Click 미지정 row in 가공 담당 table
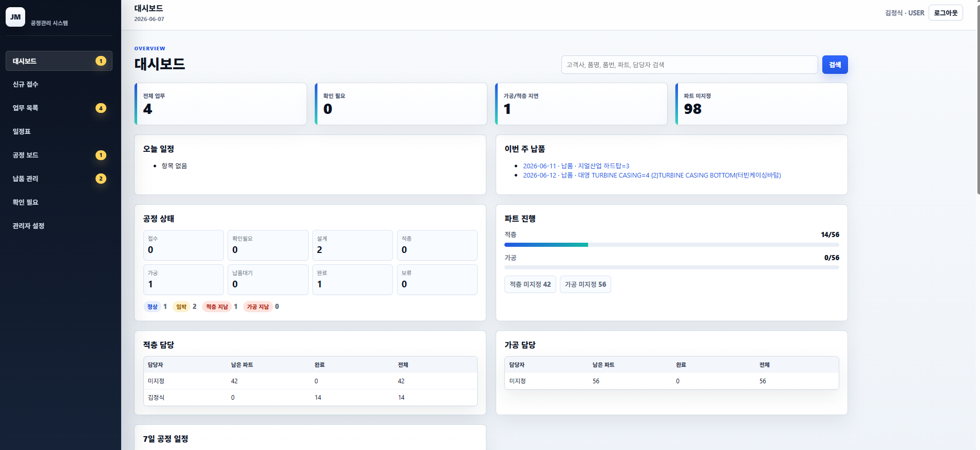Screen dimensions: 980x450 tap(672, 381)
